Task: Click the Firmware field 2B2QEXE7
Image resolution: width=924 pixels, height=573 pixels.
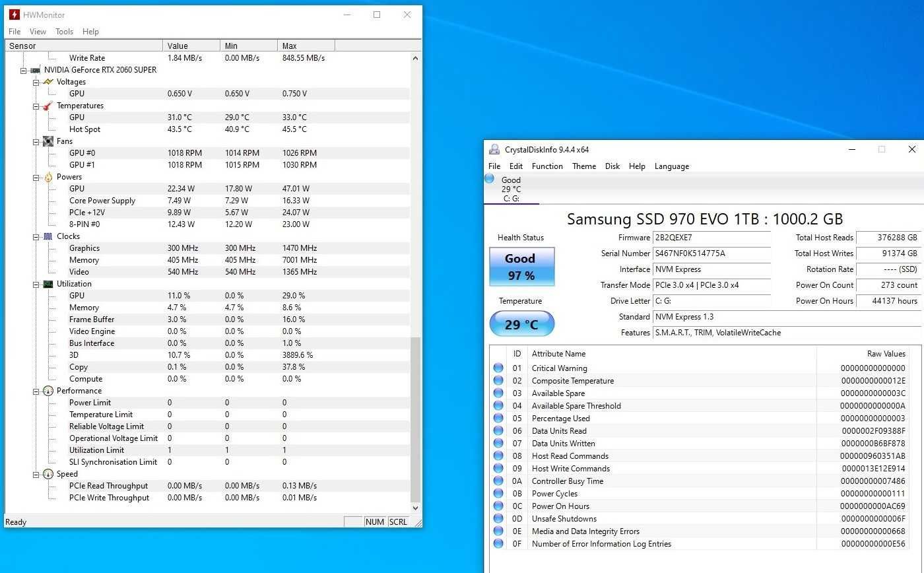Action: pos(711,238)
